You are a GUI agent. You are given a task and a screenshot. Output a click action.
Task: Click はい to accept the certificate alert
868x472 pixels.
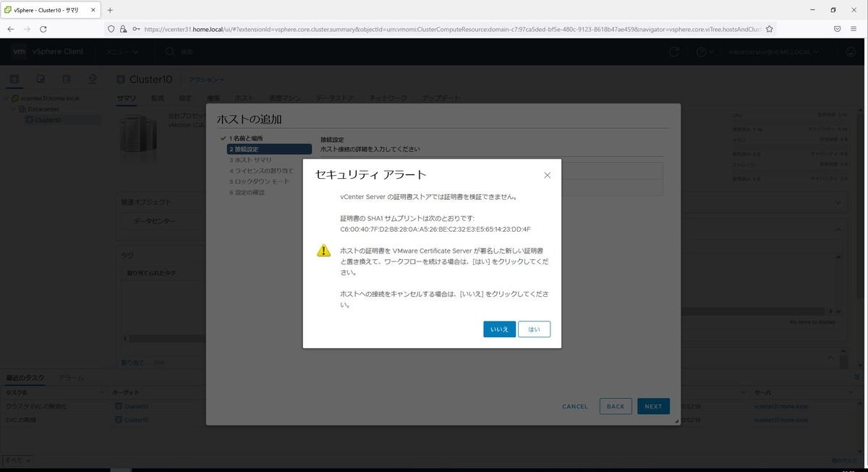point(534,329)
